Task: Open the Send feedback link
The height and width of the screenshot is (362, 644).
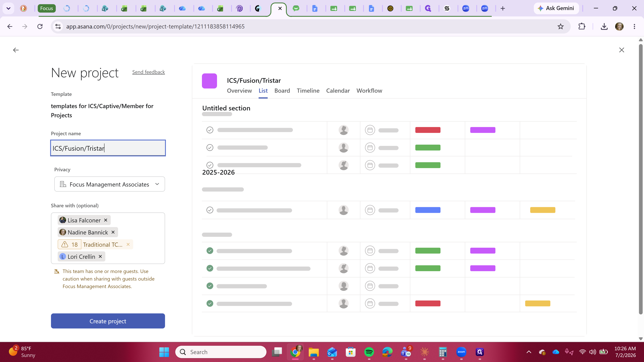Action: [148, 72]
